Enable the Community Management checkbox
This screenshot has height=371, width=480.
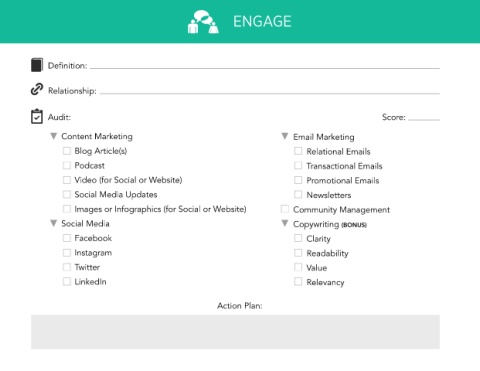(285, 209)
